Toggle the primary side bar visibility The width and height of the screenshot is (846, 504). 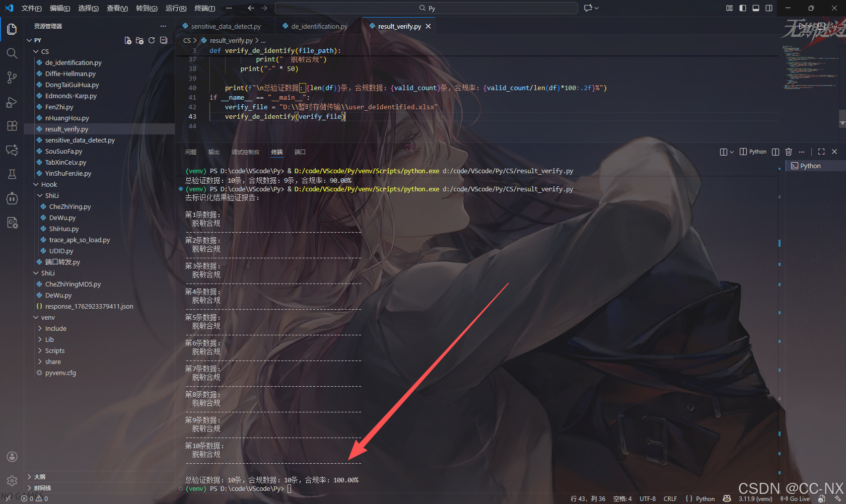[x=743, y=8]
